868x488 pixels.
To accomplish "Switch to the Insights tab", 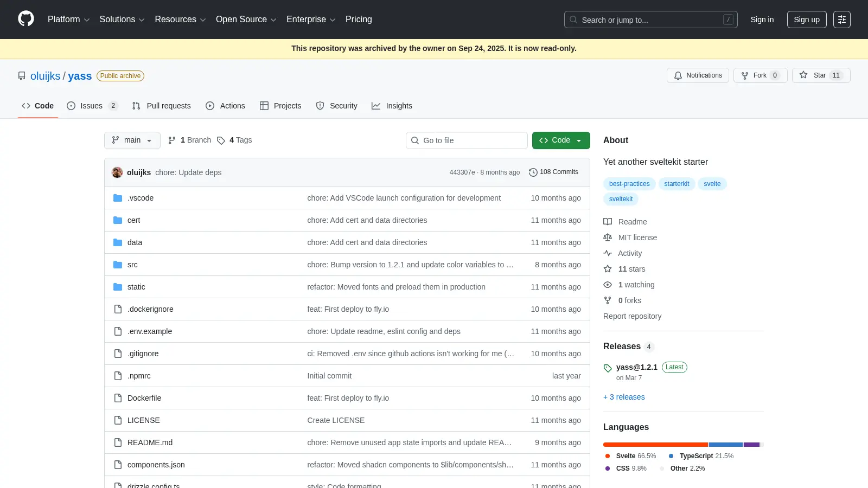I will [392, 106].
